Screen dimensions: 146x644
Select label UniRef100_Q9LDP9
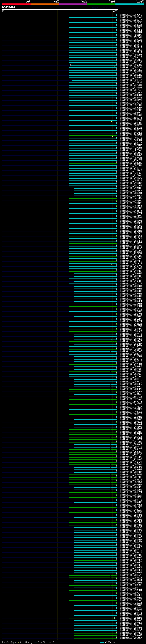[131, 319]
